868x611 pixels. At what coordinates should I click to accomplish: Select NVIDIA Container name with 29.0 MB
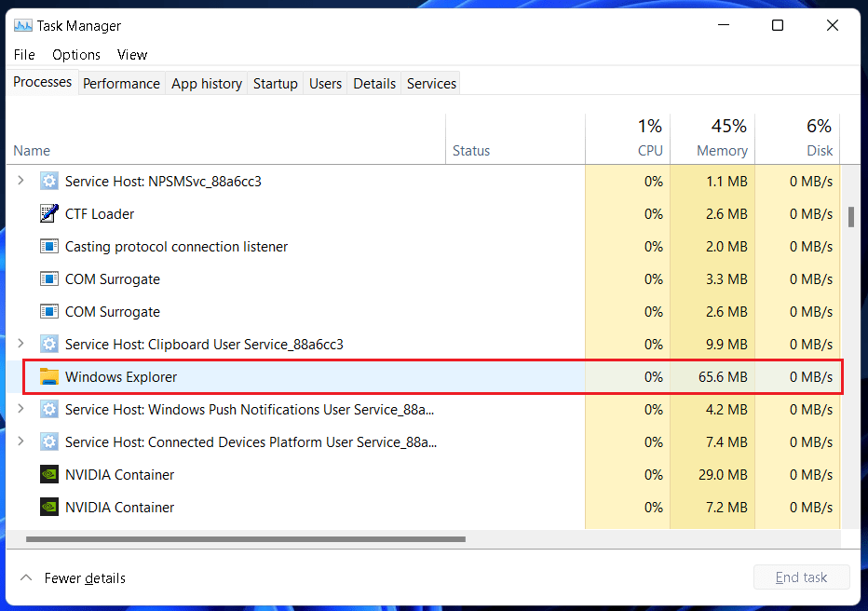coord(119,475)
